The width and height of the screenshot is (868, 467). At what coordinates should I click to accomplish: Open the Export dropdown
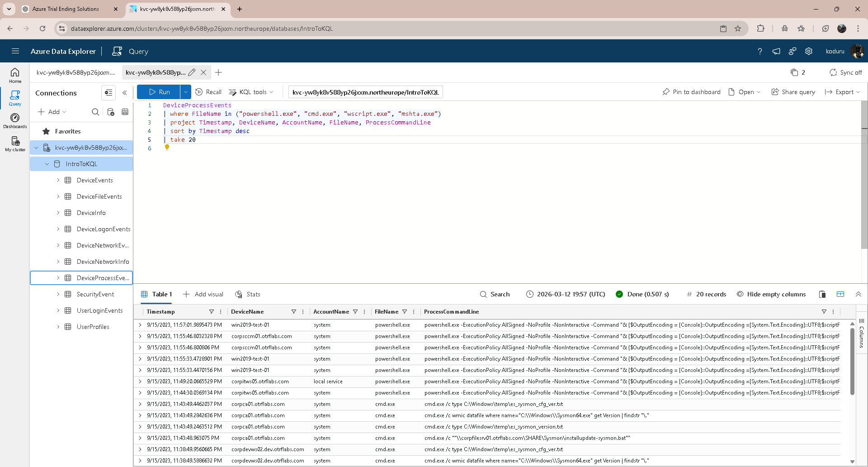tap(842, 92)
